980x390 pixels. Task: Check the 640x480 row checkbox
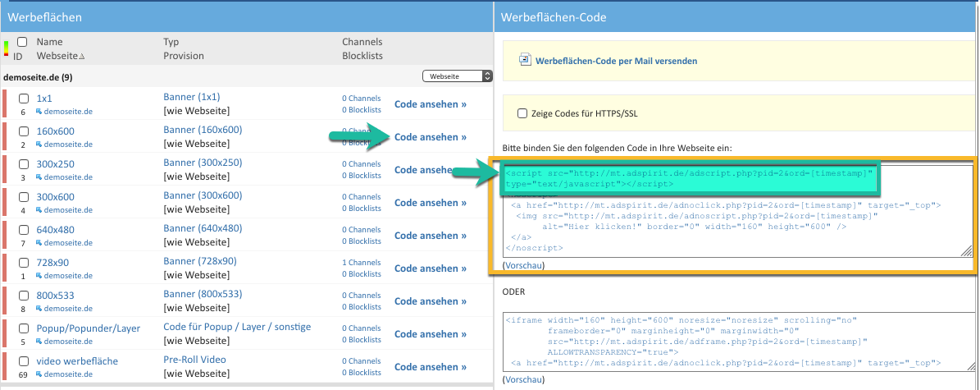tap(24, 230)
